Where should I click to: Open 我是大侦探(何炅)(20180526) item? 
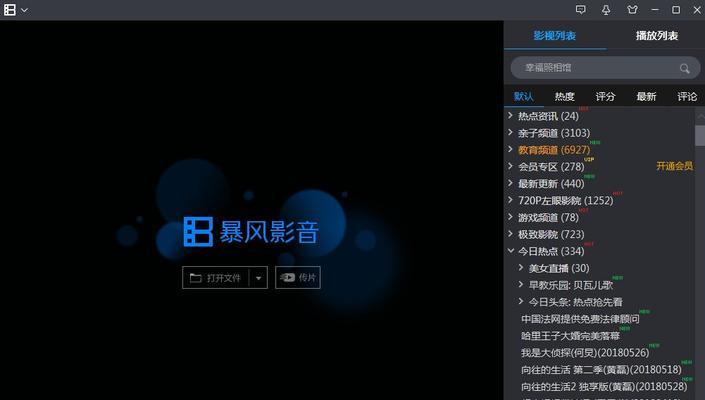585,353
